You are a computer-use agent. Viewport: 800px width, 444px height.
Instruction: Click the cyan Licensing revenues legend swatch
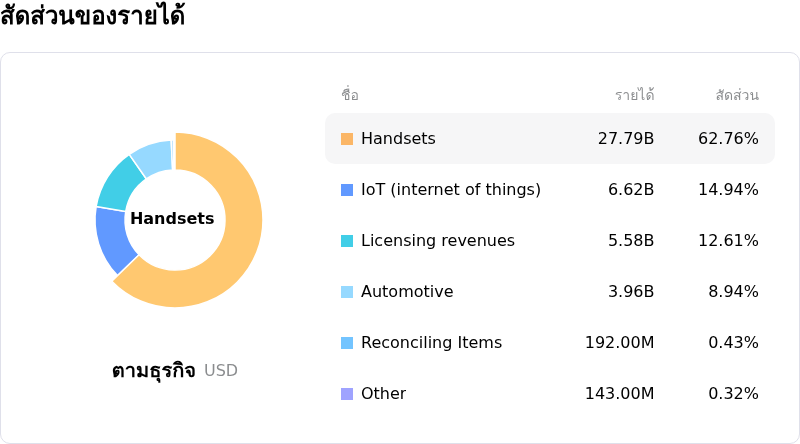(347, 241)
